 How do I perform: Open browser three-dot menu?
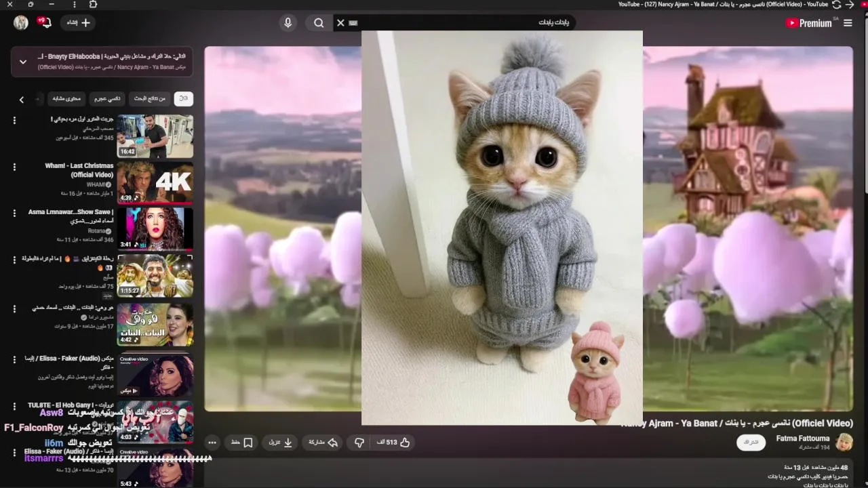click(74, 4)
